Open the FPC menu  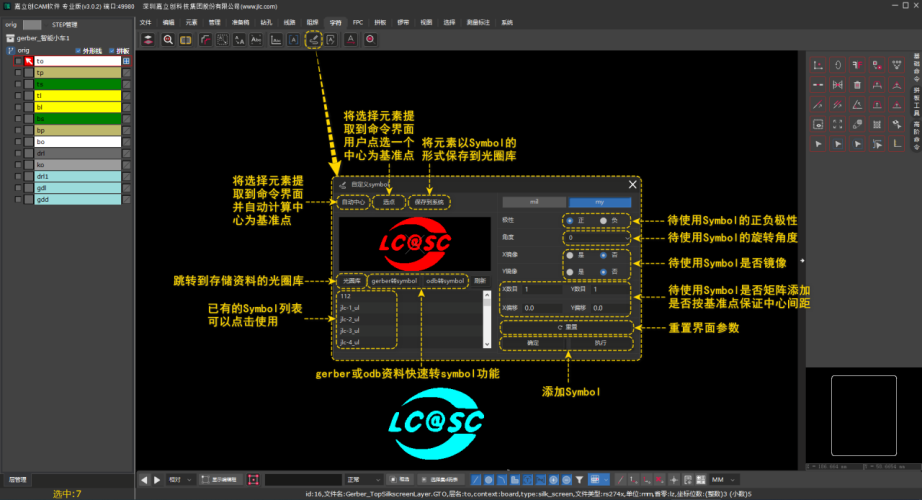(358, 22)
